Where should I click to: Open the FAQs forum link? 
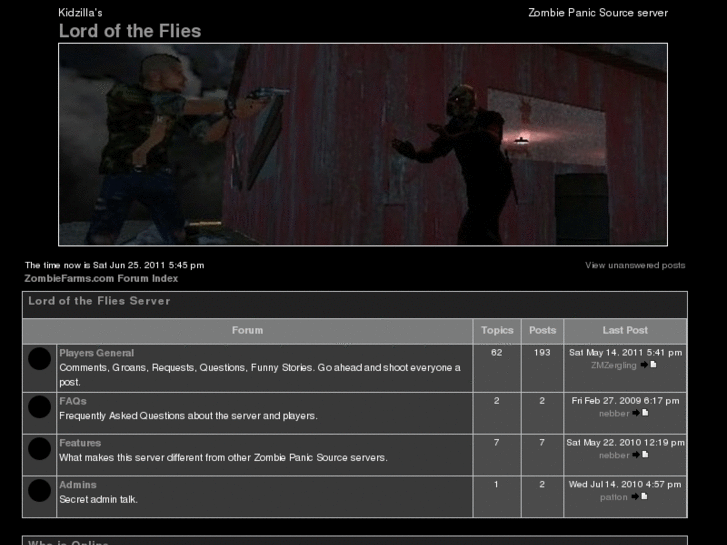point(73,401)
